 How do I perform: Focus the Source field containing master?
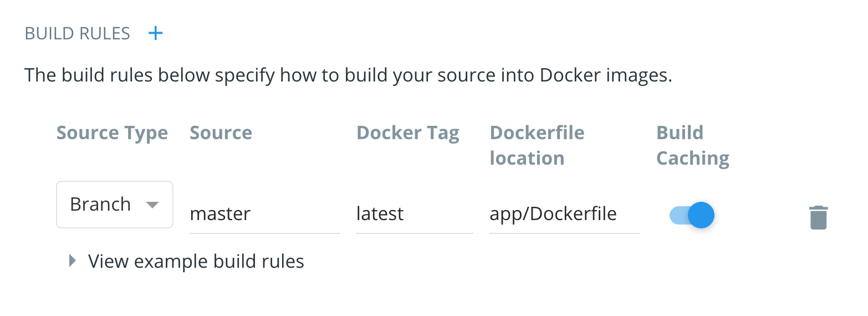pyautogui.click(x=264, y=214)
